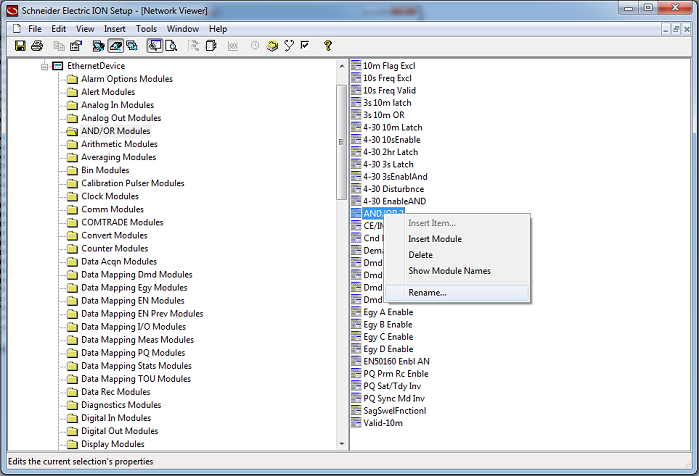Open the Help menu

(x=218, y=29)
